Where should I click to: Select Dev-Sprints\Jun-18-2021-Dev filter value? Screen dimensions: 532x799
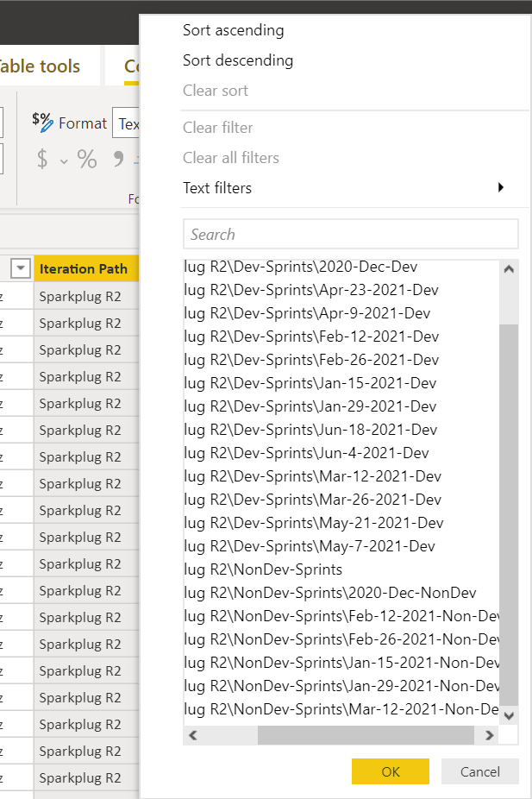(310, 430)
